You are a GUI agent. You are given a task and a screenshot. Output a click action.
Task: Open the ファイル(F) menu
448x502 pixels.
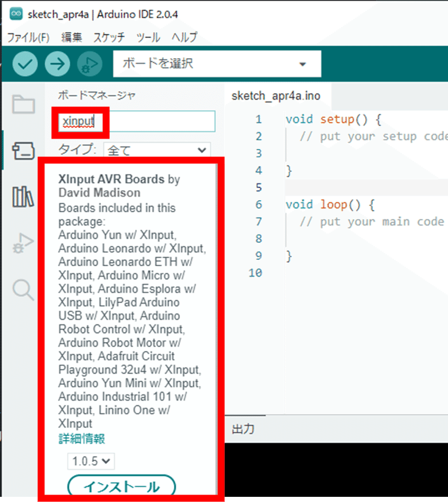[28, 37]
